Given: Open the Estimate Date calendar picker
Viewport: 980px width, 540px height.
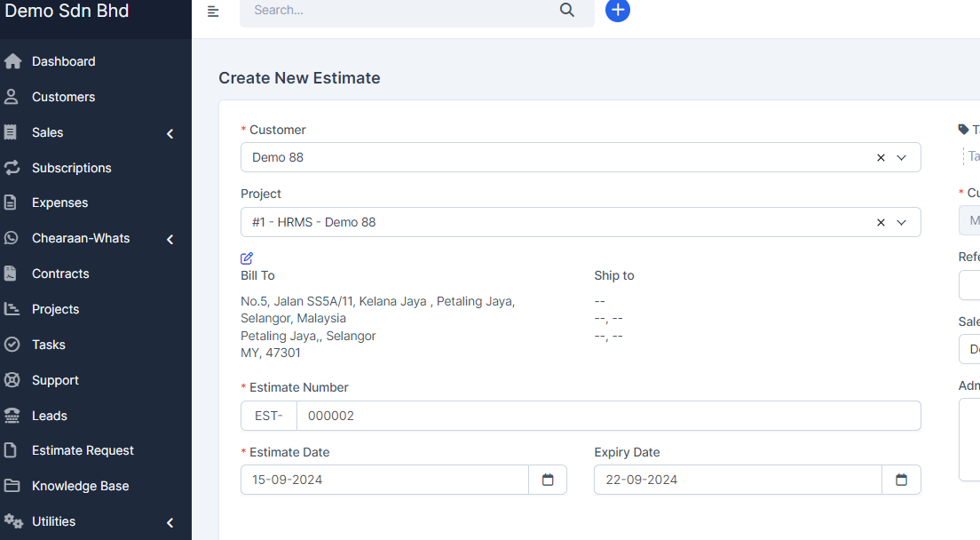Looking at the screenshot, I should 548,480.
